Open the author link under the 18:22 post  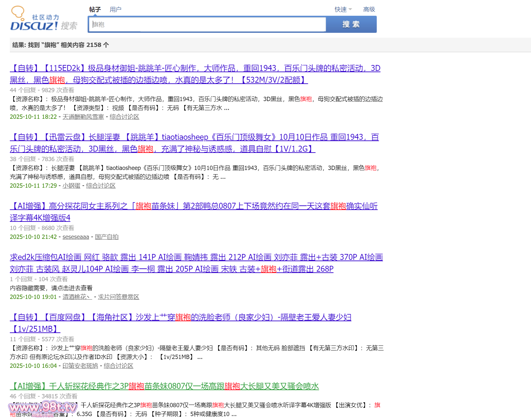[x=83, y=117]
